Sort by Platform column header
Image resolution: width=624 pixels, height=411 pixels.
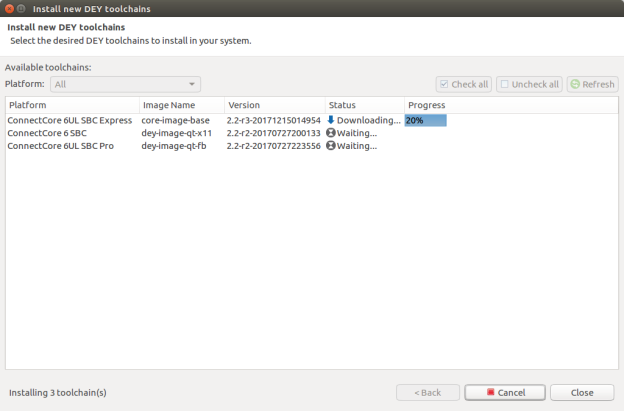click(x=72, y=105)
